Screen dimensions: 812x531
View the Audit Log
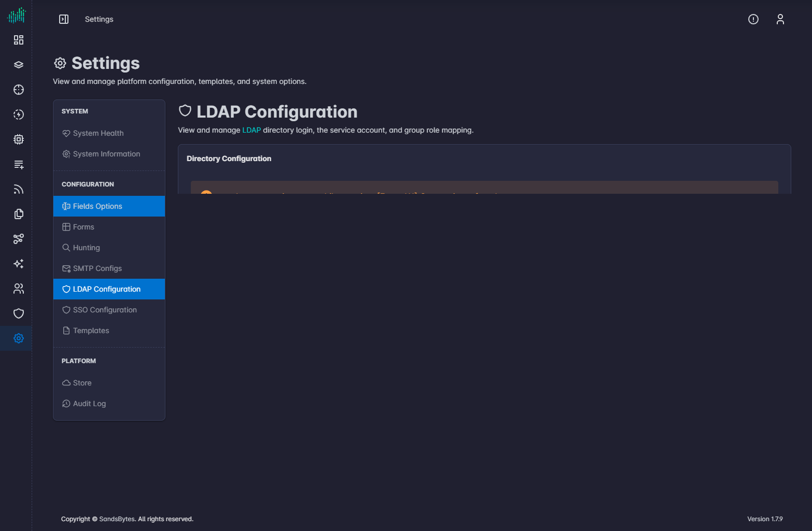pyautogui.click(x=109, y=404)
